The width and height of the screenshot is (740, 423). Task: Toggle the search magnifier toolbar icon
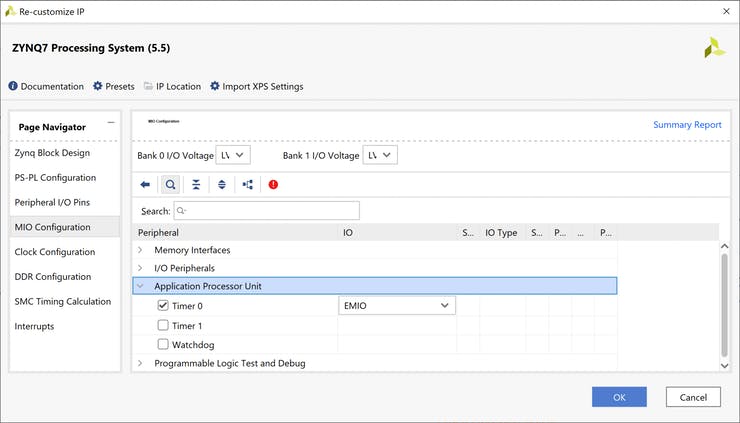[x=170, y=185]
